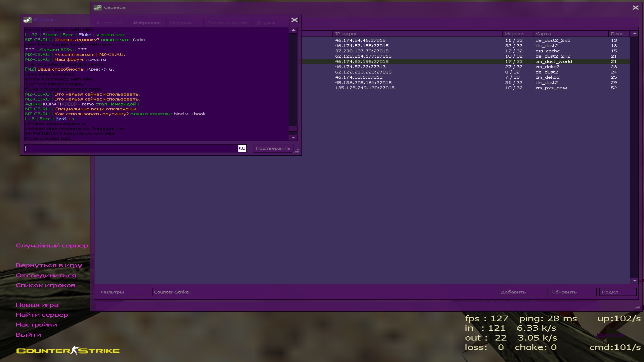
Task: Click the server list scroll up arrow
Action: tap(634, 34)
